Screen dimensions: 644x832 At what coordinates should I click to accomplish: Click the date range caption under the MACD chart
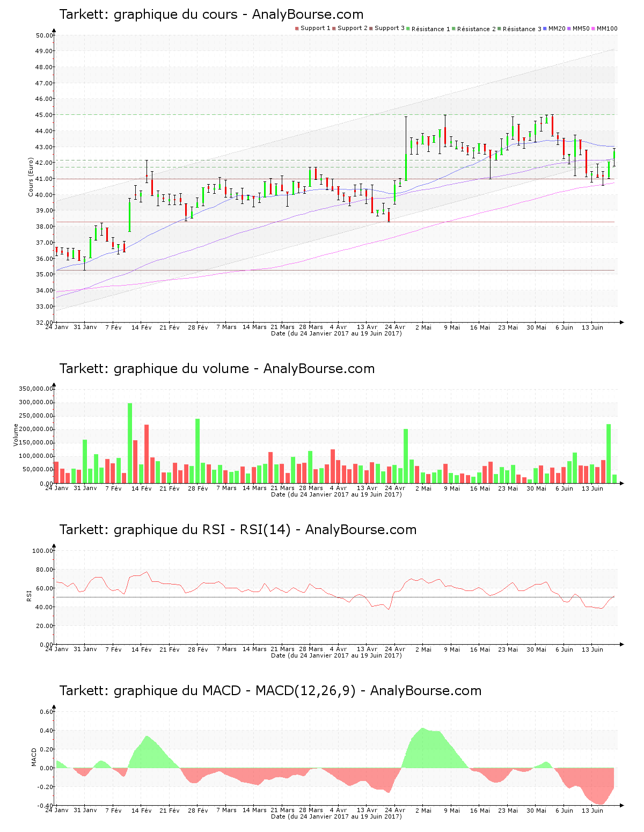(x=336, y=817)
